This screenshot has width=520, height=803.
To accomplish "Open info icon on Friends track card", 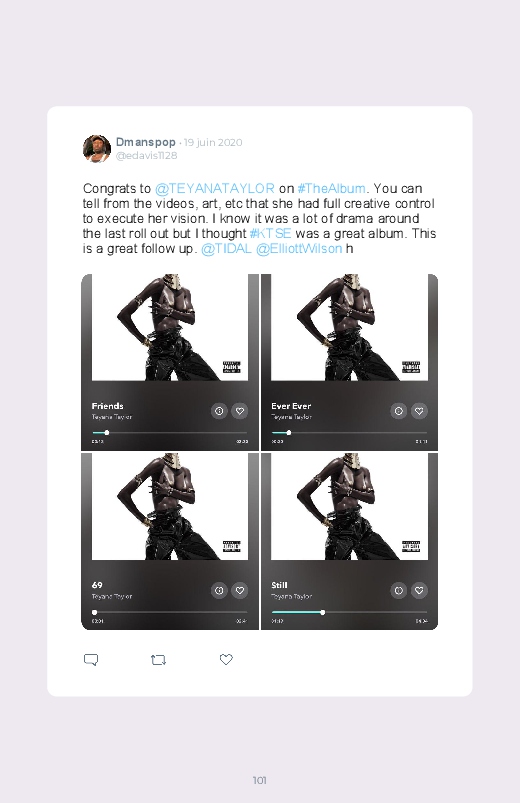I will click(219, 411).
